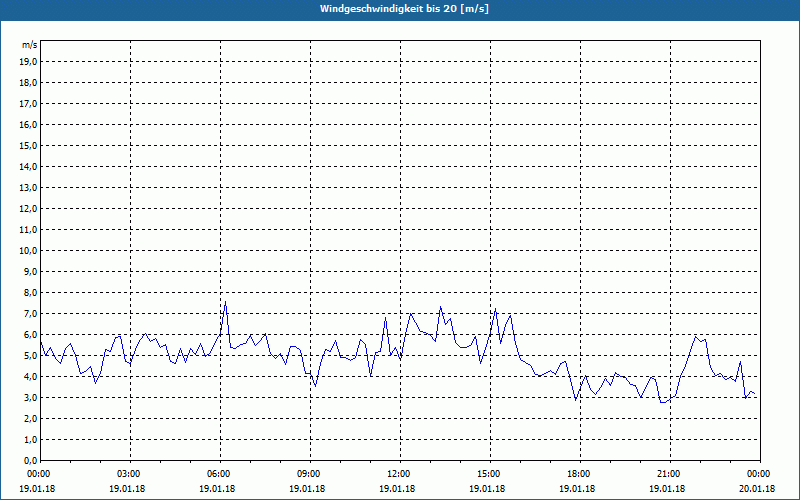
Task: Click the 12,0 y-axis label
Action: [28, 209]
